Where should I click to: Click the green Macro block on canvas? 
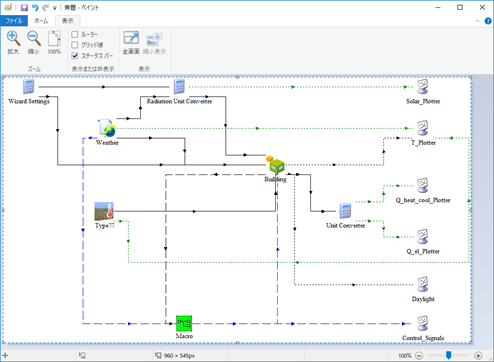[184, 323]
